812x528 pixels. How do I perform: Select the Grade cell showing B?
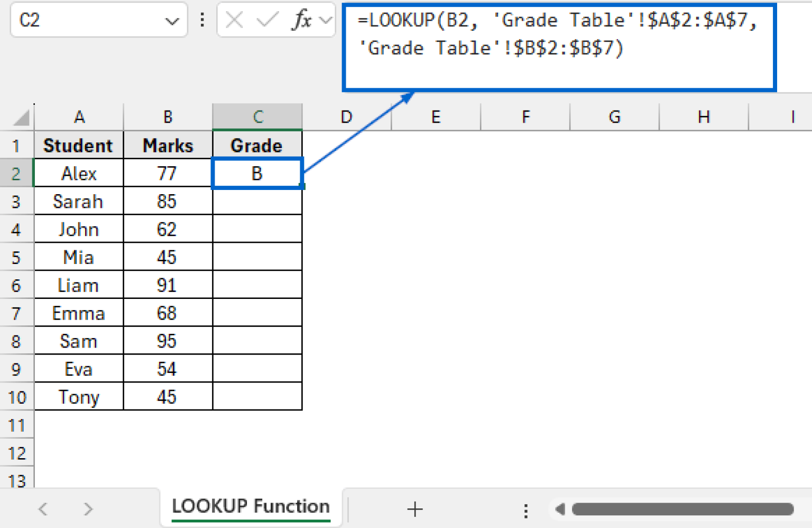tap(257, 173)
